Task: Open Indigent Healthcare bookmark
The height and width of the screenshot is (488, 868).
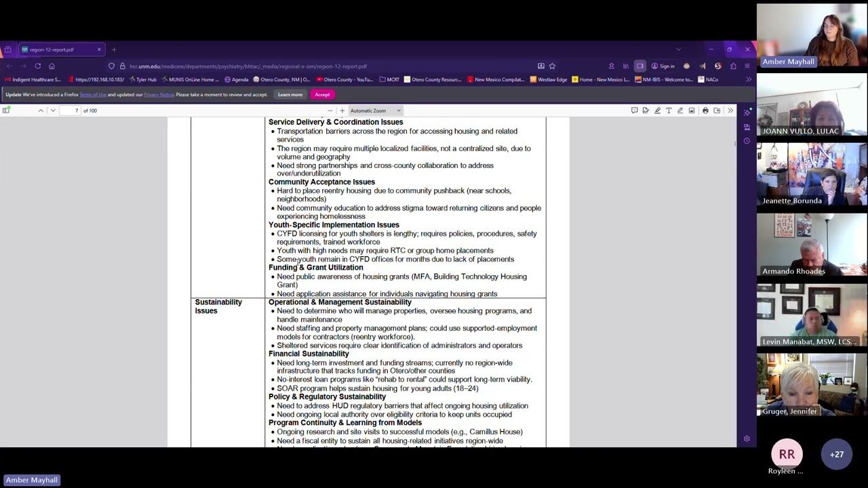Action: 33,80
